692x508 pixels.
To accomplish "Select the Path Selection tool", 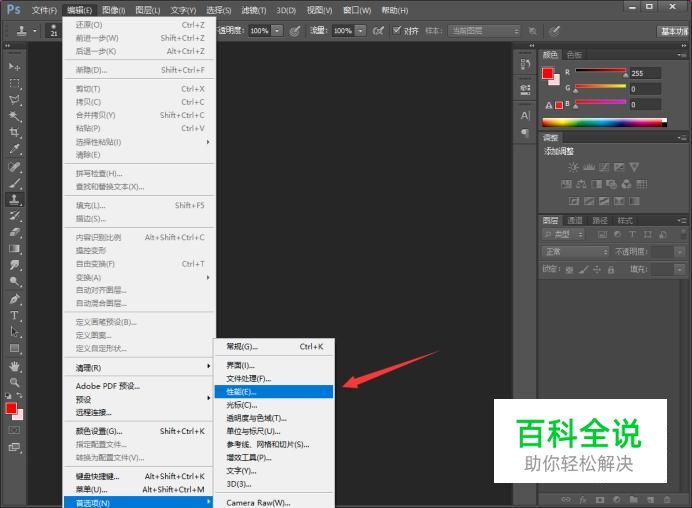I will coord(14,332).
